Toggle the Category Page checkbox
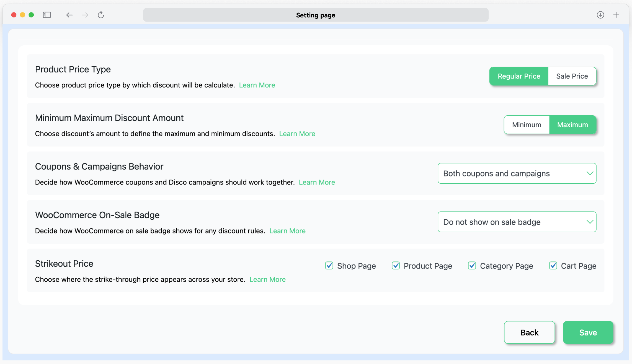Image resolution: width=632 pixels, height=364 pixels. (x=472, y=266)
